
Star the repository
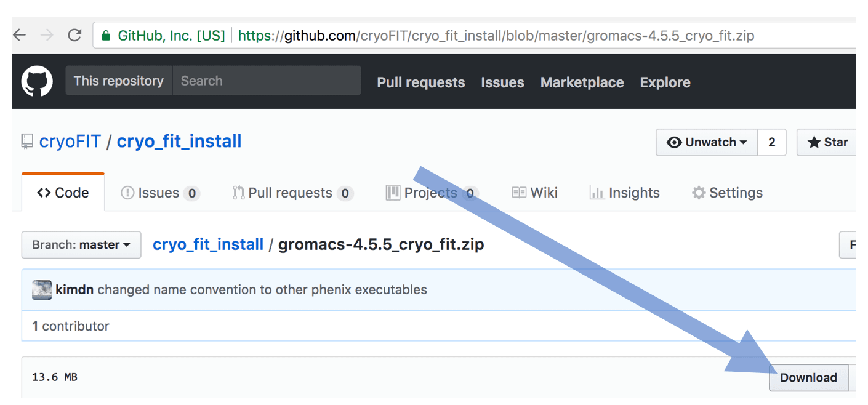coord(827,142)
